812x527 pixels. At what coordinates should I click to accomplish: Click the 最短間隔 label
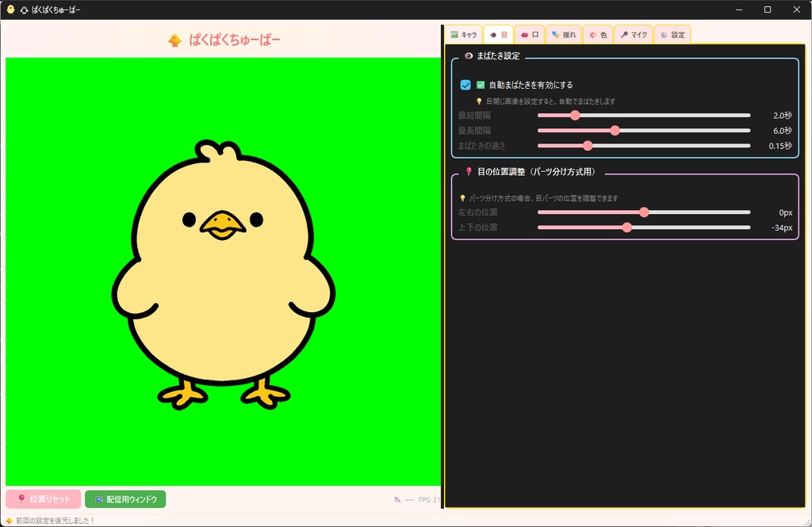point(474,116)
